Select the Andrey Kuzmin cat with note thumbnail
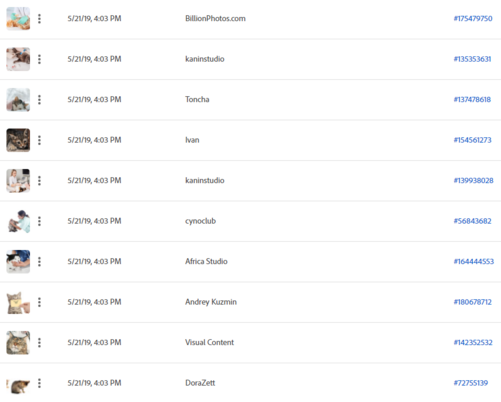The image size is (501, 402). tap(18, 302)
